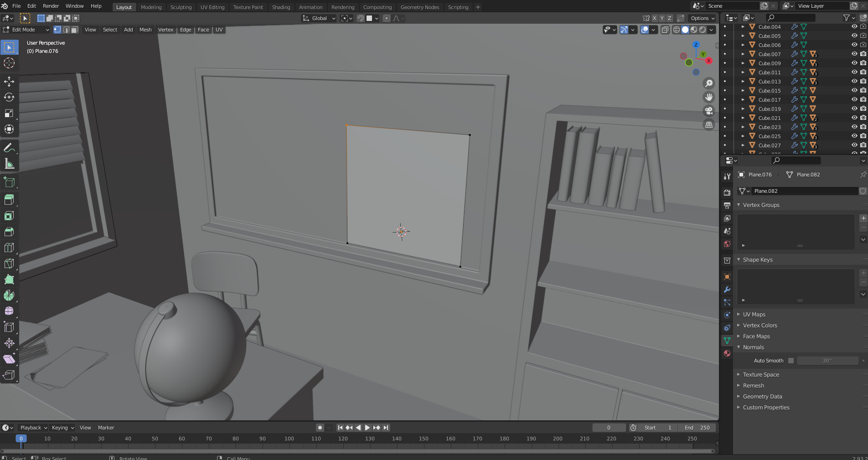The width and height of the screenshot is (868, 460).
Task: Select the Annotate tool
Action: coord(9,148)
